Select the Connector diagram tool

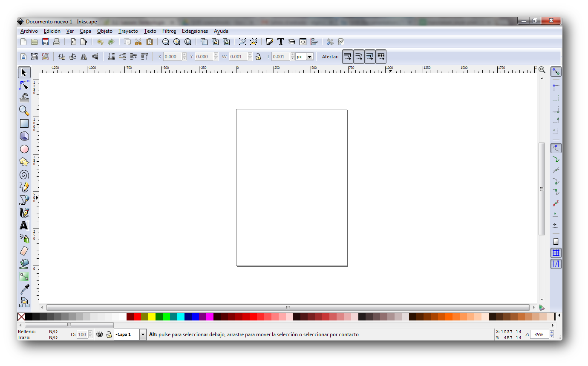click(24, 302)
